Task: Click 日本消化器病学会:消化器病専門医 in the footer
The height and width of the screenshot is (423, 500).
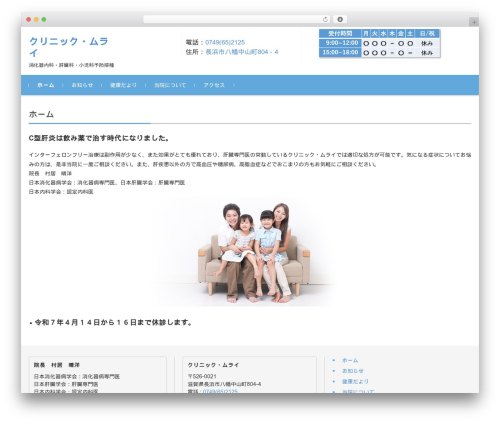Action: pos(77,376)
